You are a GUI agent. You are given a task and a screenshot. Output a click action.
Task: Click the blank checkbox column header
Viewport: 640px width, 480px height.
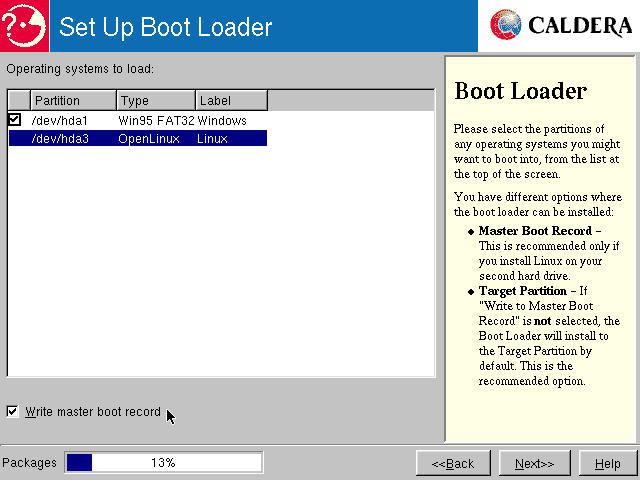pos(19,101)
